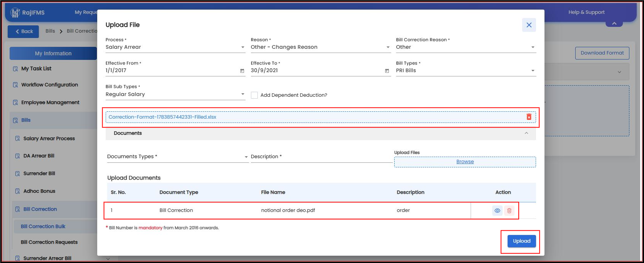The image size is (644, 263).
Task: Click the Bills breadcrumb link
Action: click(x=50, y=31)
